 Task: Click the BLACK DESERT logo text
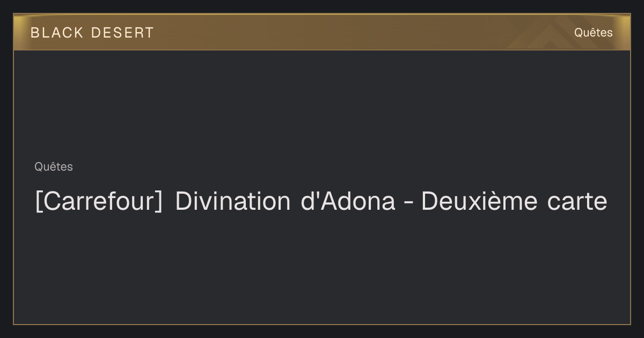click(92, 33)
